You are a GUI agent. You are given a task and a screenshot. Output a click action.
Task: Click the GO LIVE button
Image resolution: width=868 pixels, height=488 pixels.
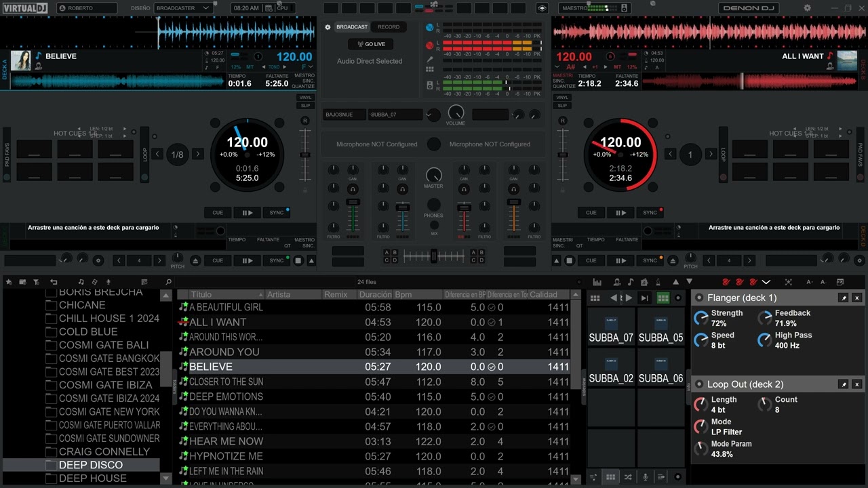[x=370, y=44]
